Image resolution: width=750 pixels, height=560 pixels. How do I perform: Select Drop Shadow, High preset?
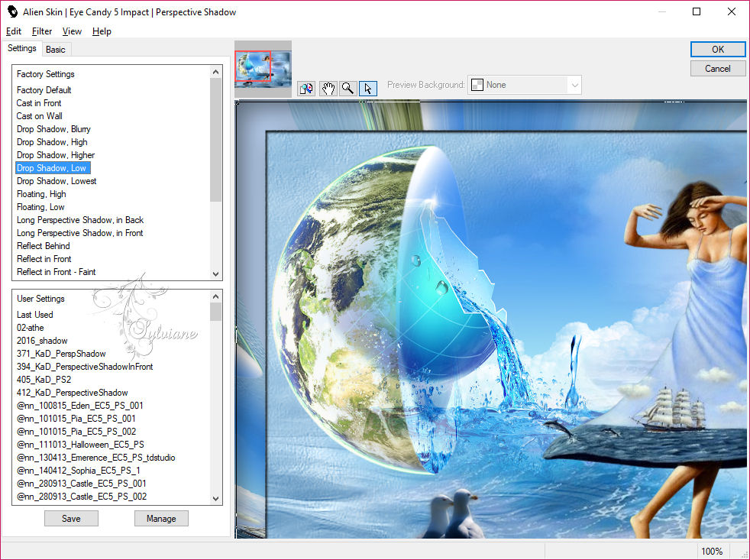click(x=52, y=141)
